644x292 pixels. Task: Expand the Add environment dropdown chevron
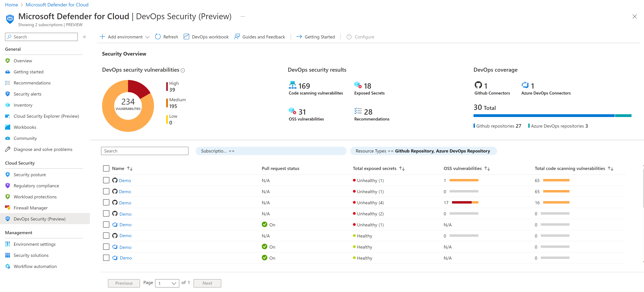pos(147,37)
